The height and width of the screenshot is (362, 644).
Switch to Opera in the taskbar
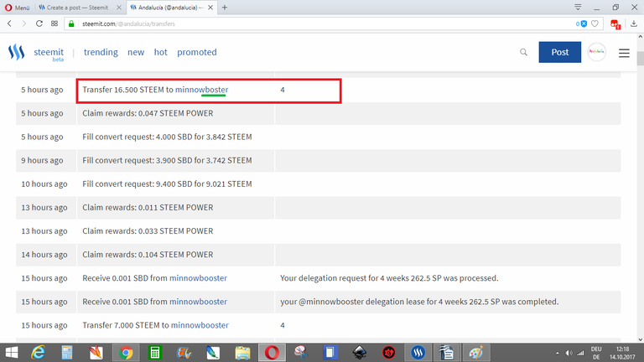pos(272,353)
